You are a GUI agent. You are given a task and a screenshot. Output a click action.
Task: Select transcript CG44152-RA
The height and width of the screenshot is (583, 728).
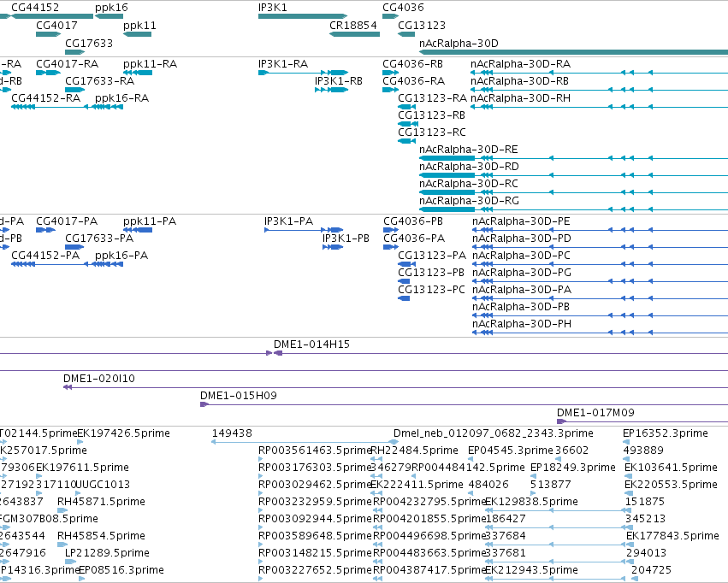(45, 97)
